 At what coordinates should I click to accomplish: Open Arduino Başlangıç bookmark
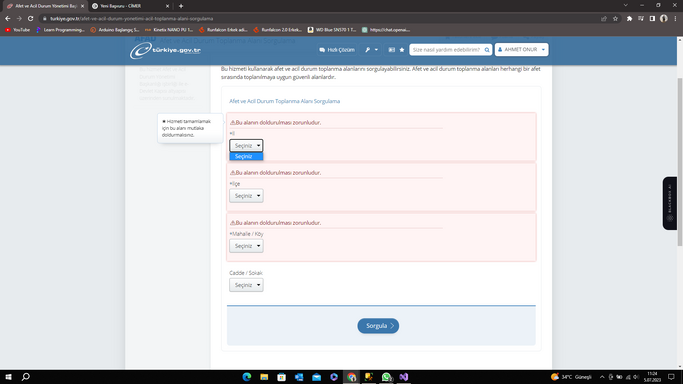[x=115, y=30]
